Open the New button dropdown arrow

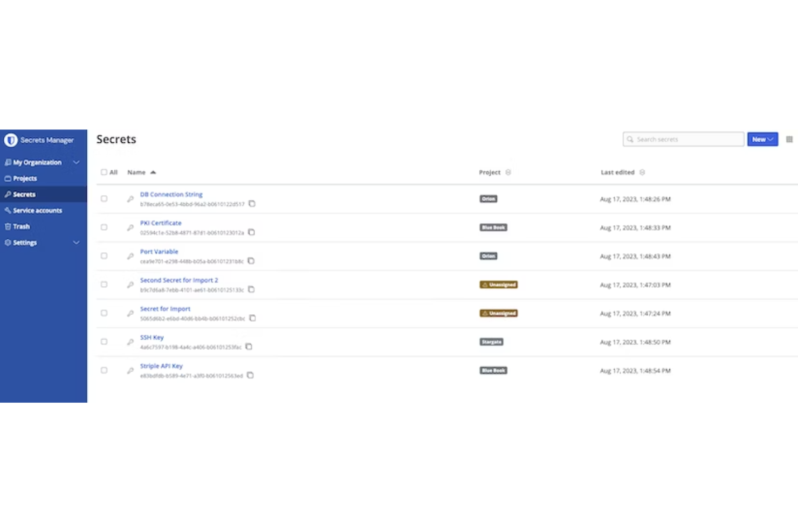(770, 139)
